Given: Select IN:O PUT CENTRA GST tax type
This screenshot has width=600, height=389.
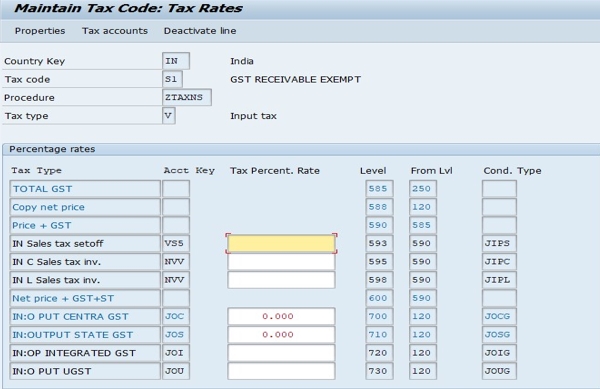Looking at the screenshot, I should click(85, 316).
